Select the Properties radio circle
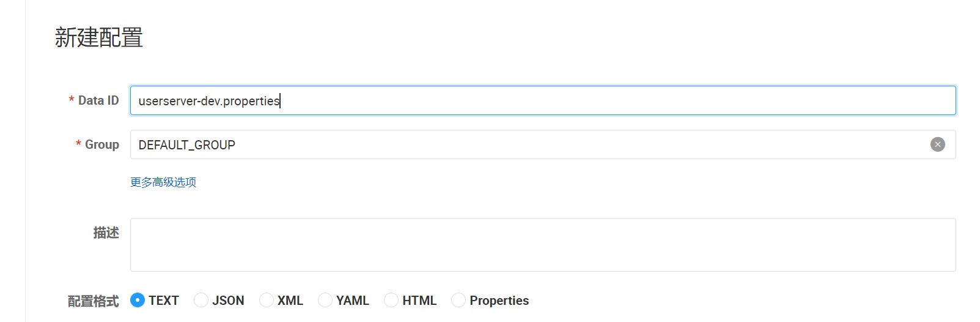Screen dimensions: 980x322 (x=459, y=300)
